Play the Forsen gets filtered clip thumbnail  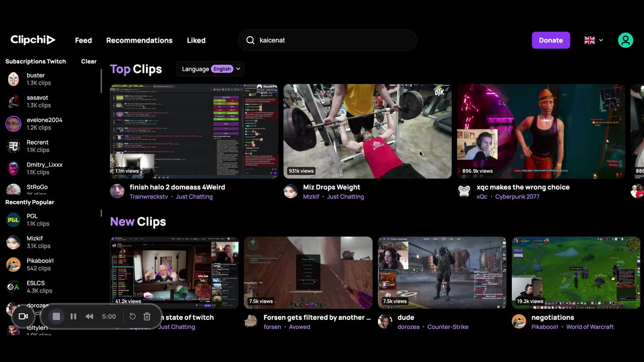tap(308, 273)
